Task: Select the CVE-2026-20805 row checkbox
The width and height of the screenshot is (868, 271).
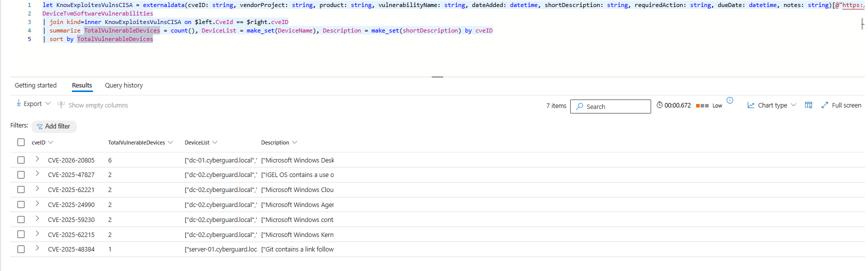Action: point(21,160)
